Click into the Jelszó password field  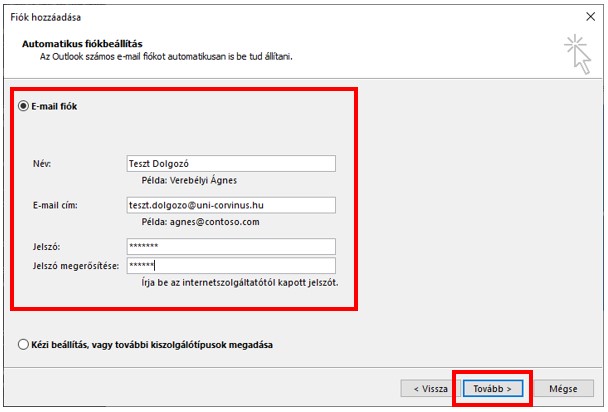tap(231, 246)
